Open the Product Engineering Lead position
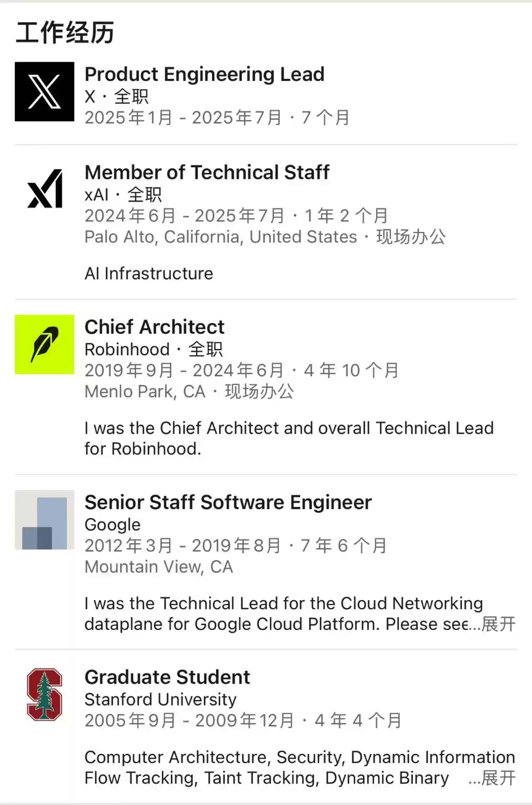The image size is (532, 805). (204, 74)
